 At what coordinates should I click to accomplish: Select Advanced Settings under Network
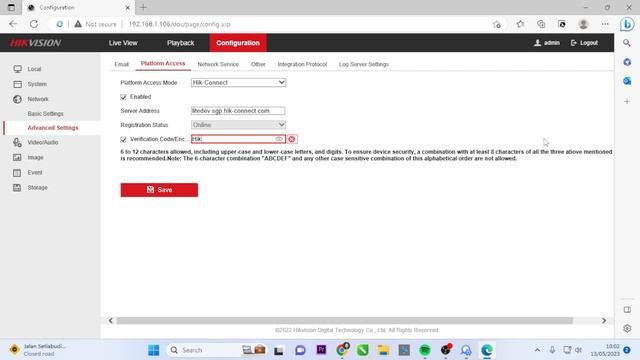[53, 128]
